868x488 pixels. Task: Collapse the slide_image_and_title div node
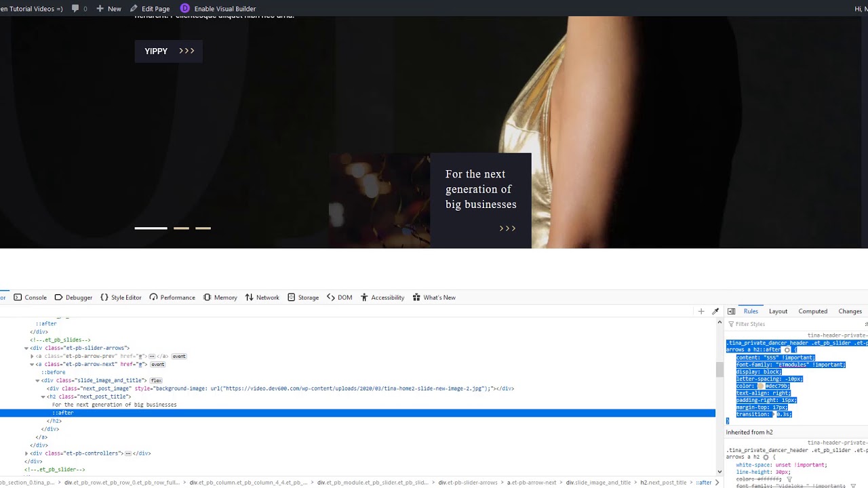pos(37,380)
